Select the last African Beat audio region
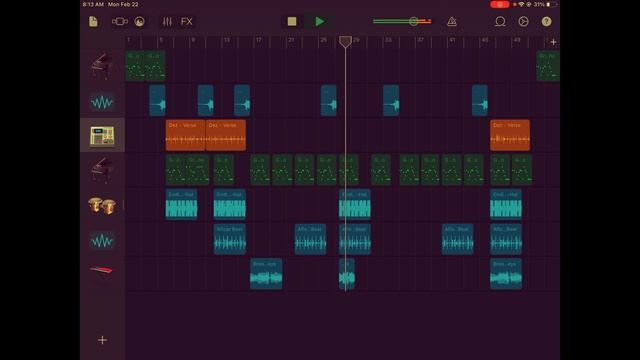640x360 pixels. pyautogui.click(x=506, y=239)
